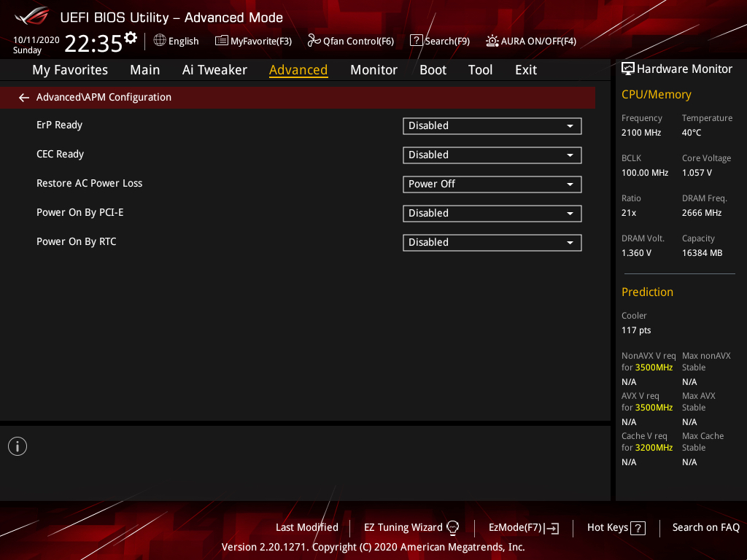This screenshot has height=560, width=747.
Task: Click the Advanced\APM Configuration breadcrumb
Action: pos(104,97)
